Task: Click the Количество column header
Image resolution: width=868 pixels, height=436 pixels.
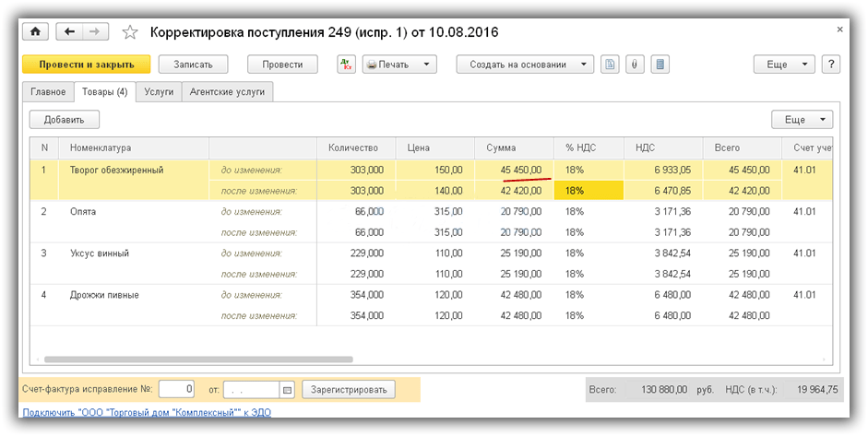Action: 356,147
